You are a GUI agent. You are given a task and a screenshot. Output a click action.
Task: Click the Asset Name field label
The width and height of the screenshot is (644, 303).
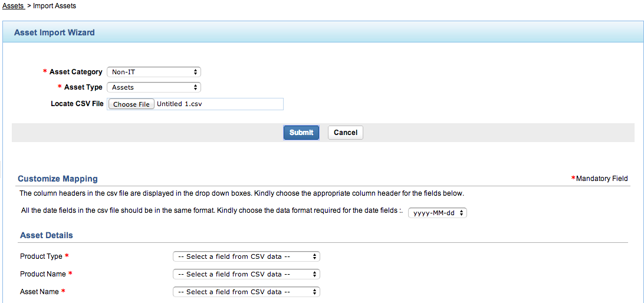click(x=40, y=292)
